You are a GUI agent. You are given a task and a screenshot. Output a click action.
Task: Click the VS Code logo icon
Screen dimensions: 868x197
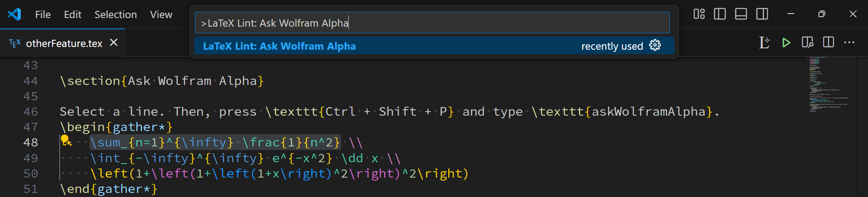[14, 14]
